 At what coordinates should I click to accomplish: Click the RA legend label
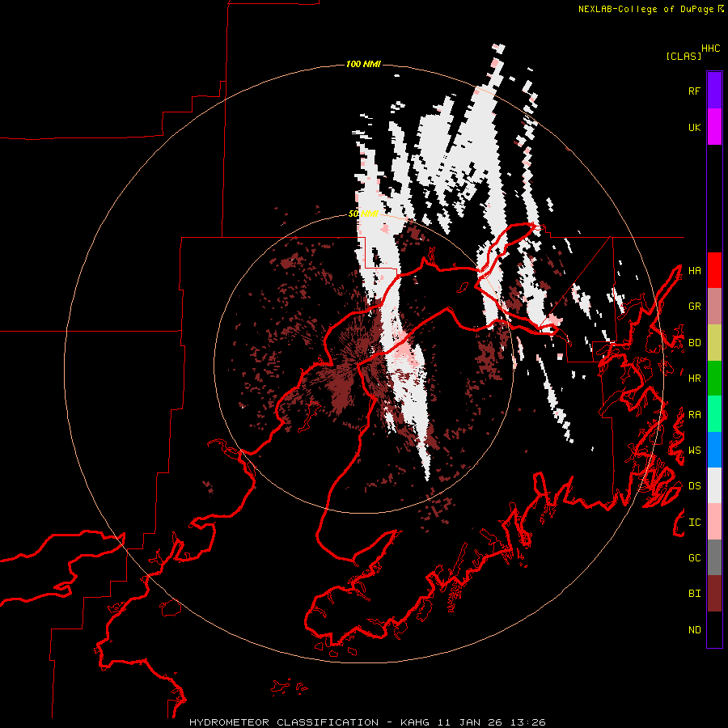(694, 415)
